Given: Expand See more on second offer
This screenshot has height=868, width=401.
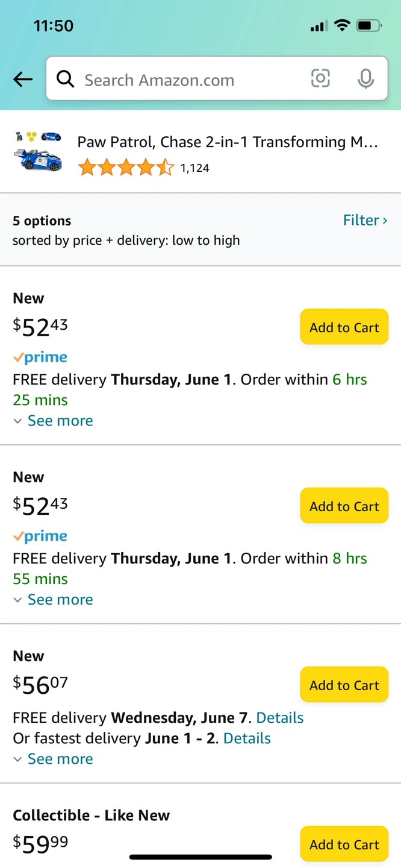Looking at the screenshot, I should (53, 600).
